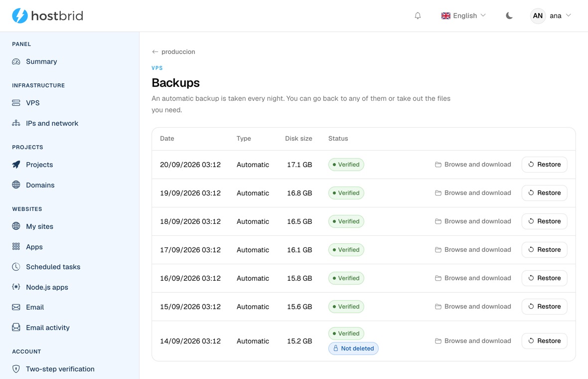Open Email in the sidebar
588x379 pixels.
(x=35, y=307)
